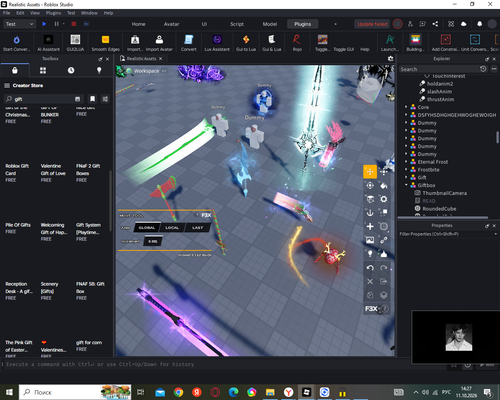500x400 pixels.
Task: Close the Realistic Assets tab
Action: [160, 59]
